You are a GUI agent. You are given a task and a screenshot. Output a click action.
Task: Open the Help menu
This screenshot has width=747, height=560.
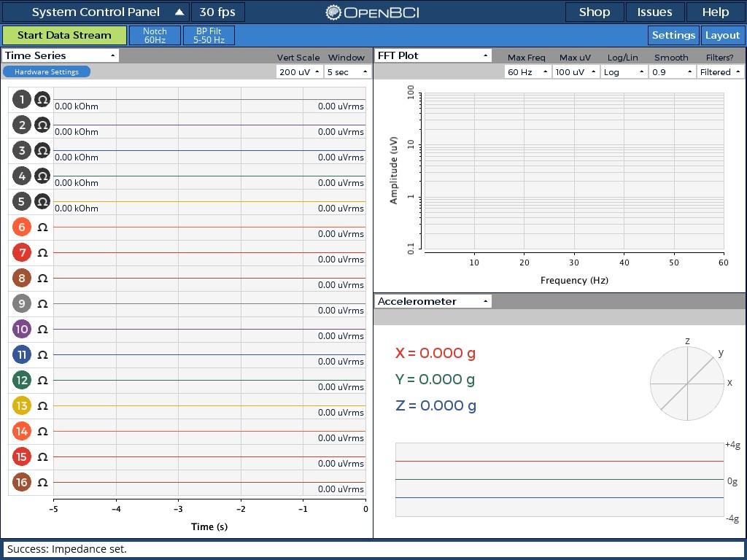716,12
